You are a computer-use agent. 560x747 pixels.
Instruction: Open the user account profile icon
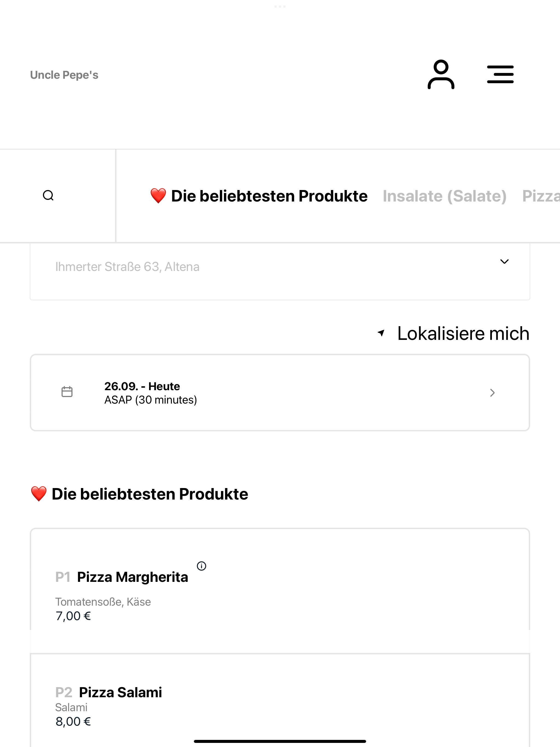(441, 75)
